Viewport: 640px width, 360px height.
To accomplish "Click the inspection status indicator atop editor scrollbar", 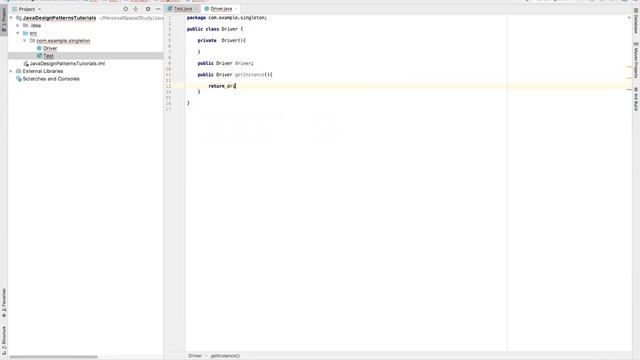I will point(629,18).
